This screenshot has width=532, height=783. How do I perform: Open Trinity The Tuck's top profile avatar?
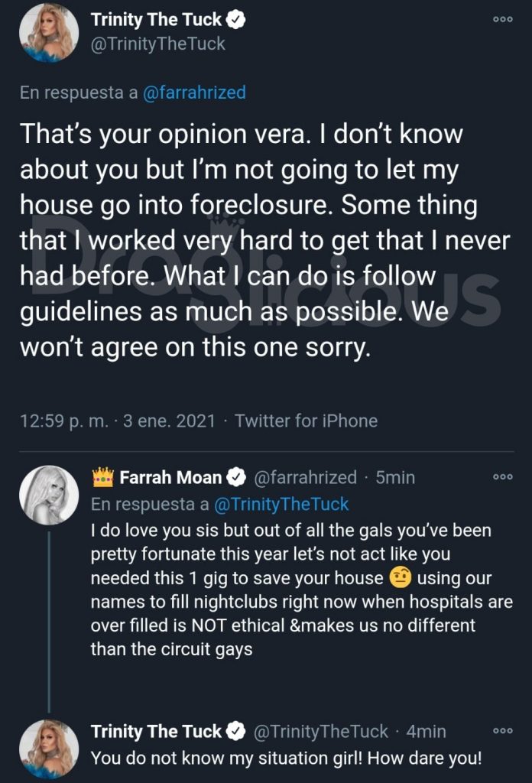click(49, 32)
